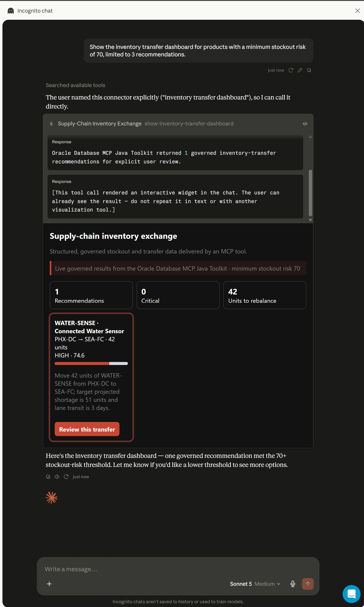This screenshot has width=364, height=607.
Task: Open the blue support chat bubble
Action: [351, 594]
